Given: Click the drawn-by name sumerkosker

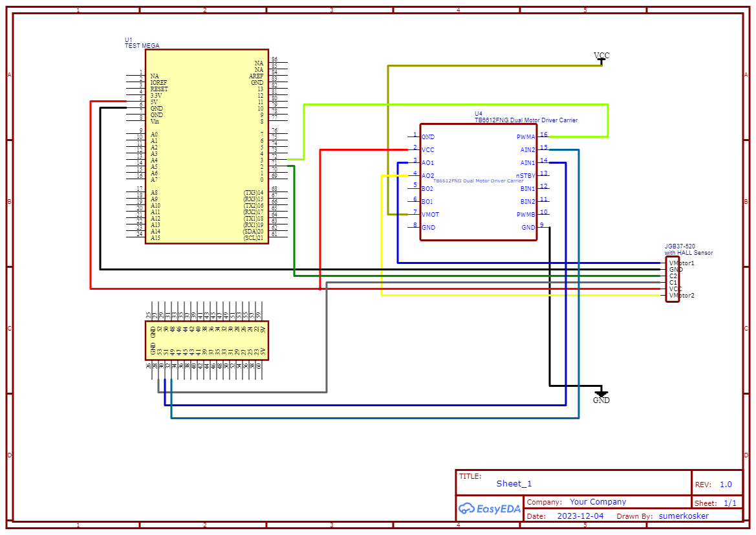Looking at the screenshot, I should click(684, 516).
